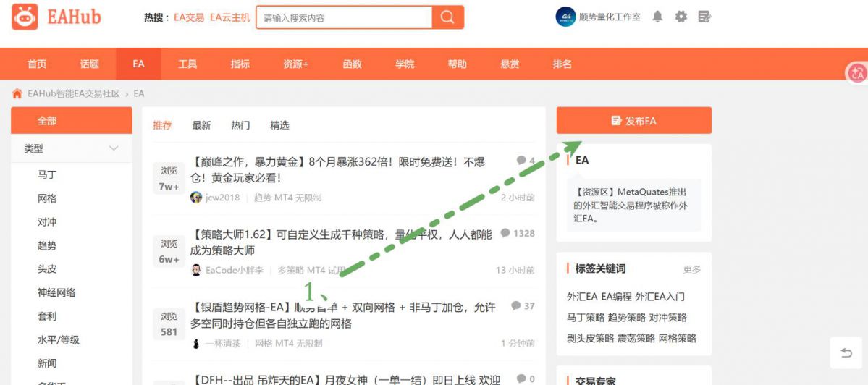The height and width of the screenshot is (385, 868).
Task: Click comment bubble icon showing 1328
Action: coord(505,234)
